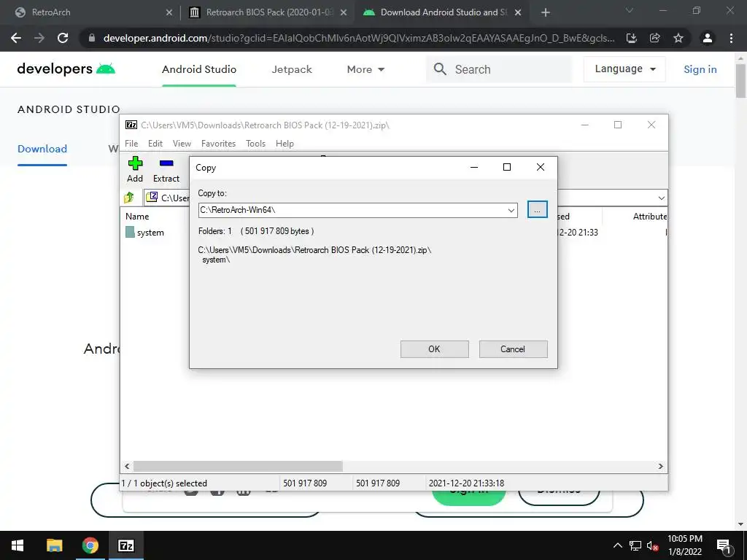747x560 pixels.
Task: Click the muted volume tray icon
Action: [653, 545]
